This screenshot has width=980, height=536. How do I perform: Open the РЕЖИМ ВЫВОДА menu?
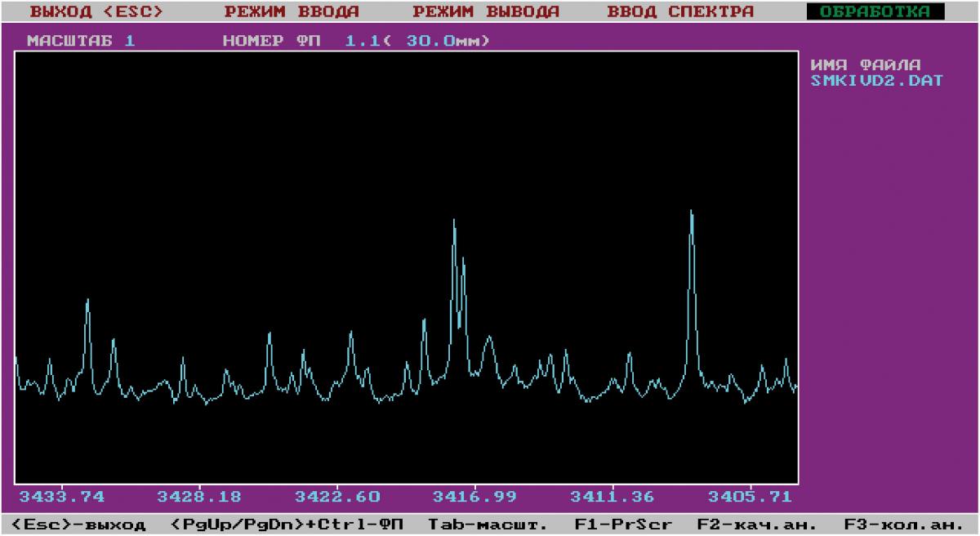[x=486, y=12]
